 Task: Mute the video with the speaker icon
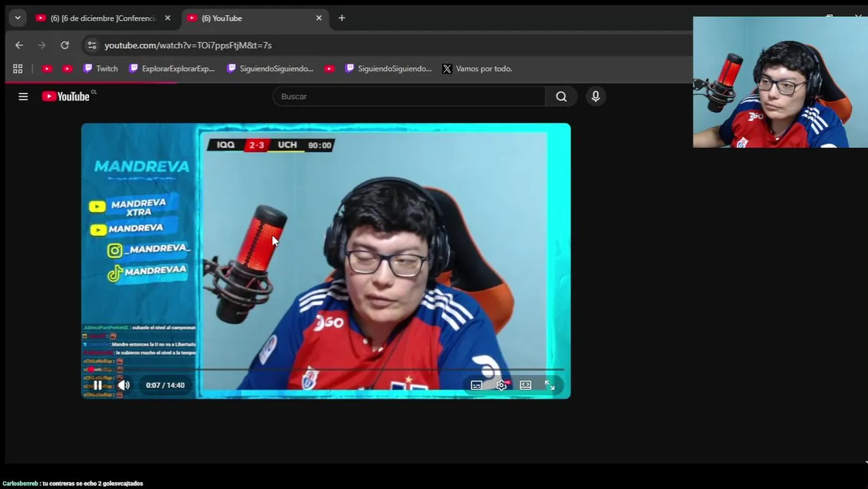(124, 385)
